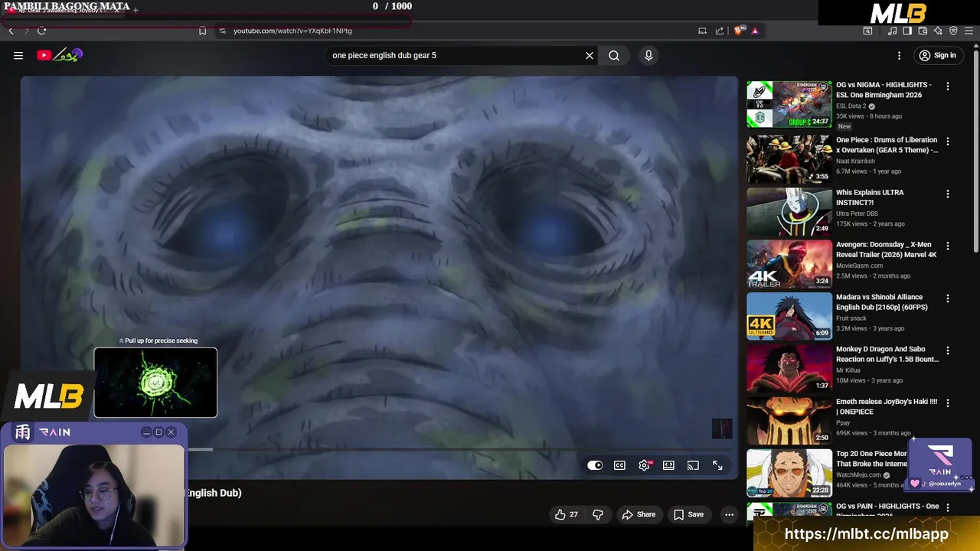Open Brave Rewards triangle icon
The width and height of the screenshot is (980, 551).
755,31
